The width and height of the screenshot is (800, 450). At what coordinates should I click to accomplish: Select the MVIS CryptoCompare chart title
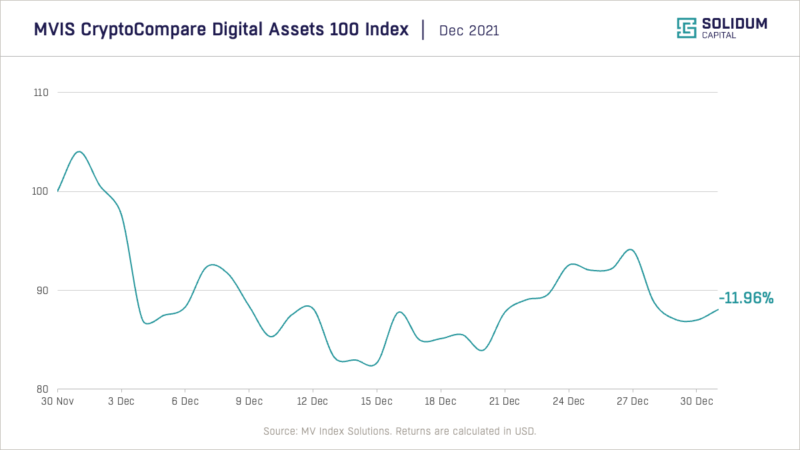pos(219,30)
